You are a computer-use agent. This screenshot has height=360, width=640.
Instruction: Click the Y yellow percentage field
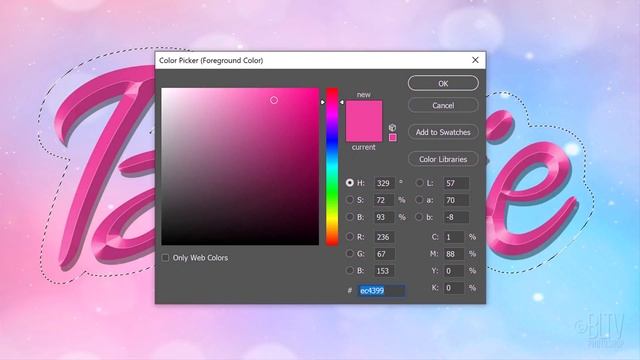point(454,271)
